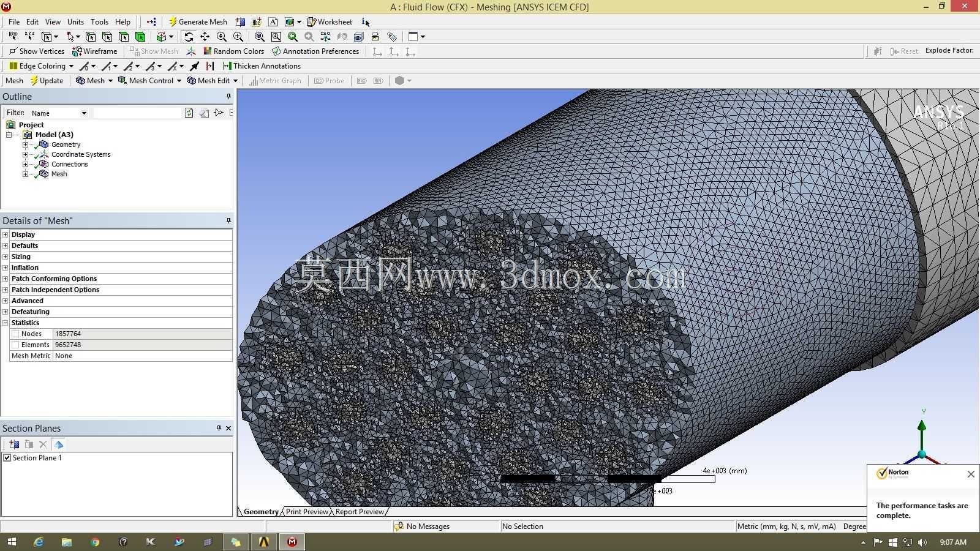Image resolution: width=980 pixels, height=551 pixels.
Task: Click the Mesh Metric value field
Action: [x=142, y=356]
